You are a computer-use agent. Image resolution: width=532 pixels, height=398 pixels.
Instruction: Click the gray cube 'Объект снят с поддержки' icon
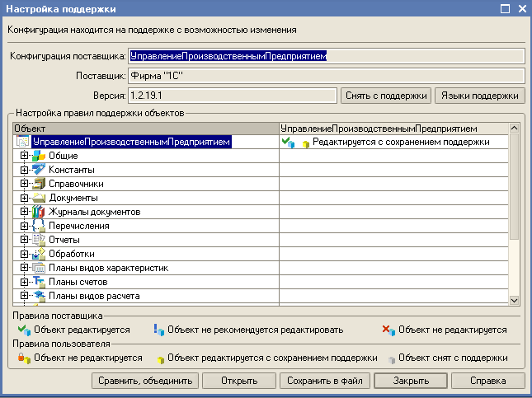click(392, 360)
